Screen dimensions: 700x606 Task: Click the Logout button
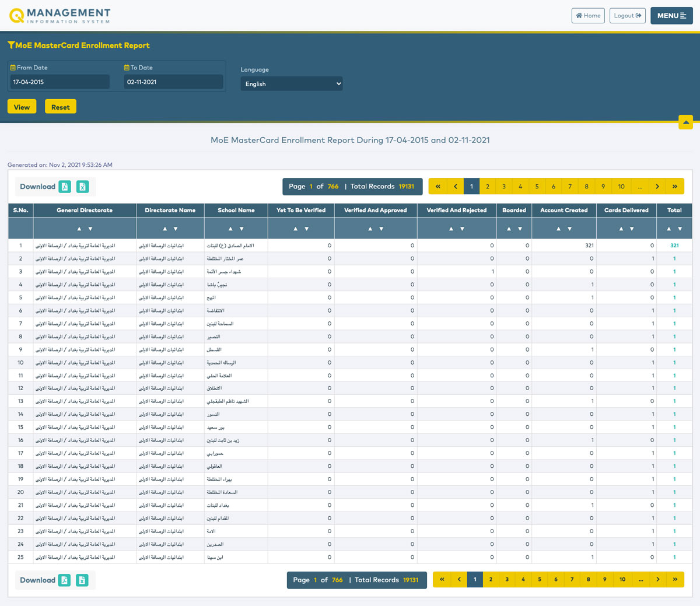pyautogui.click(x=628, y=16)
